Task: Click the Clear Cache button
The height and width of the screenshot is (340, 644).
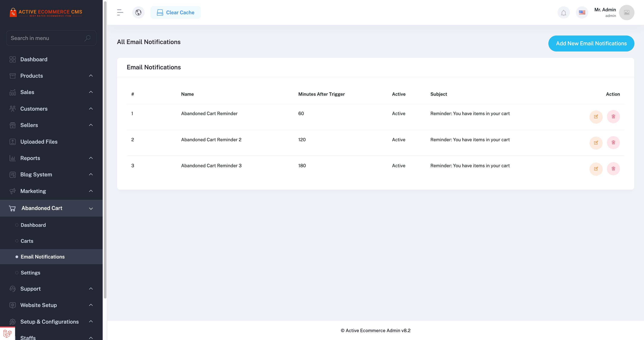Action: (175, 13)
